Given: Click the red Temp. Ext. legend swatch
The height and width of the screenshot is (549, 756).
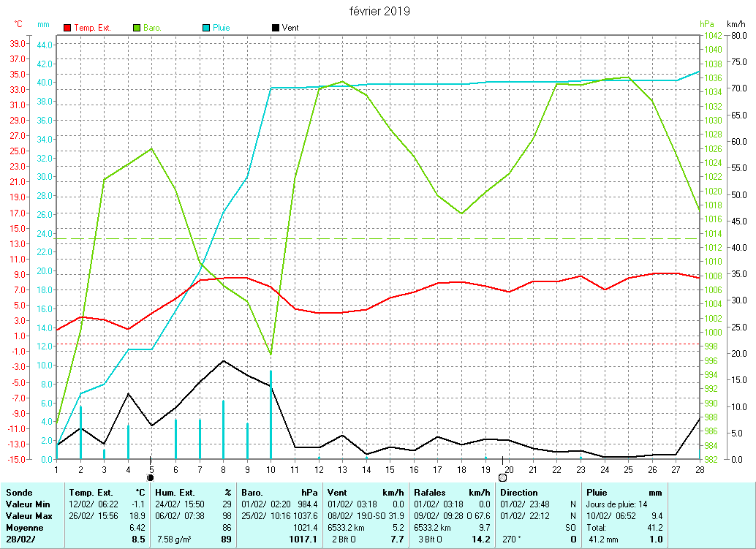Looking at the screenshot, I should 68,28.
